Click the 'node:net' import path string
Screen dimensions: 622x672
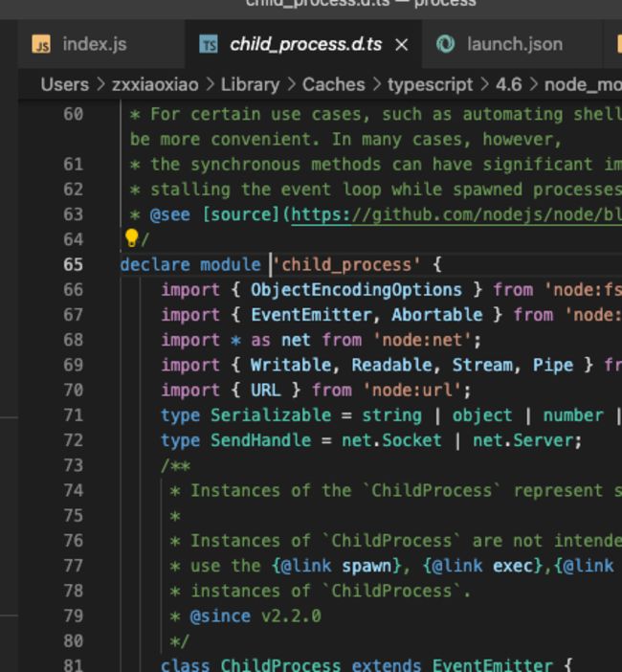pyautogui.click(x=421, y=340)
